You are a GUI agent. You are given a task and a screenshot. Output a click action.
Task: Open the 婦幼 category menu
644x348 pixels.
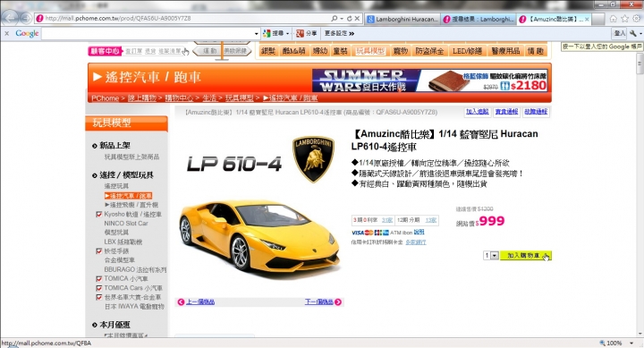pos(320,51)
